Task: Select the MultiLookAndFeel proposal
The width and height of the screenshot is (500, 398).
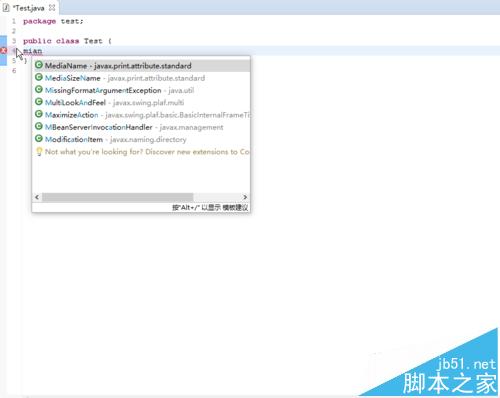Action: (141, 103)
